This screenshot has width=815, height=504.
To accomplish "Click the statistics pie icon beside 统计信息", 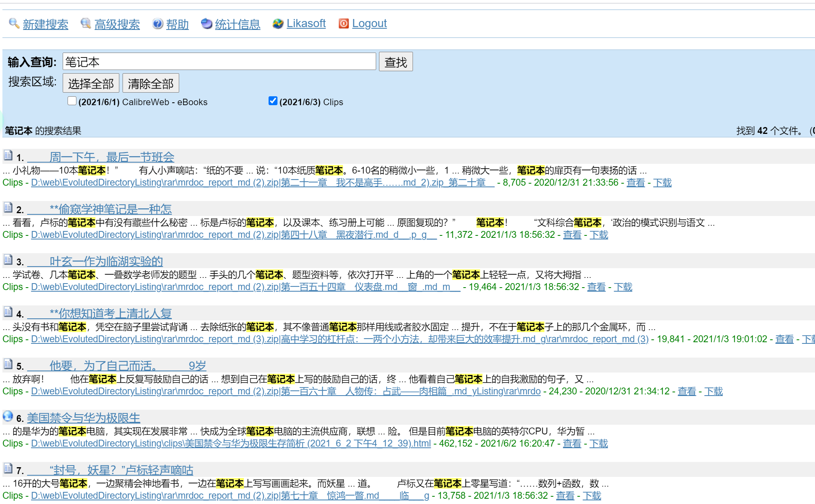I will (206, 24).
